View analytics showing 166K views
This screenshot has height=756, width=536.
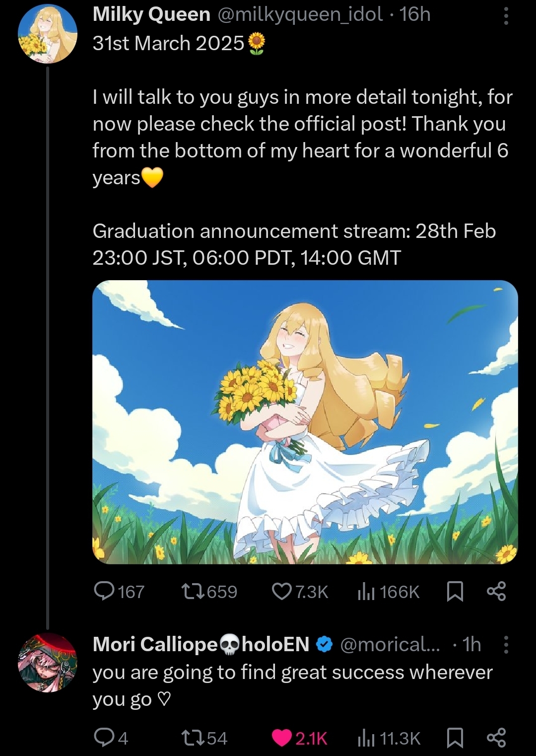pos(389,591)
